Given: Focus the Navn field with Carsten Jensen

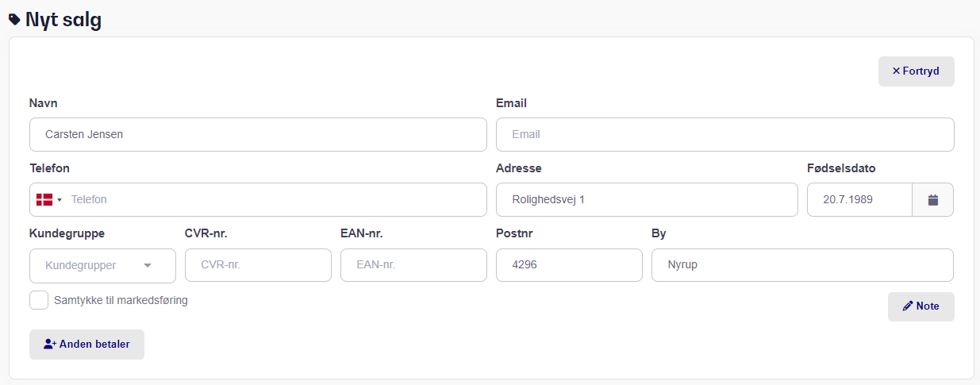Looking at the screenshot, I should tap(258, 135).
